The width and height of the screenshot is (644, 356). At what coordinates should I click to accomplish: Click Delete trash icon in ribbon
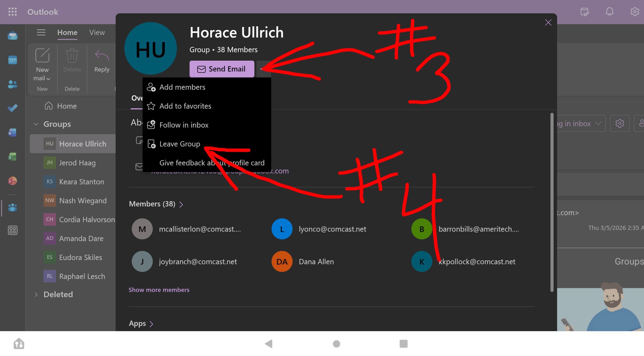[72, 55]
